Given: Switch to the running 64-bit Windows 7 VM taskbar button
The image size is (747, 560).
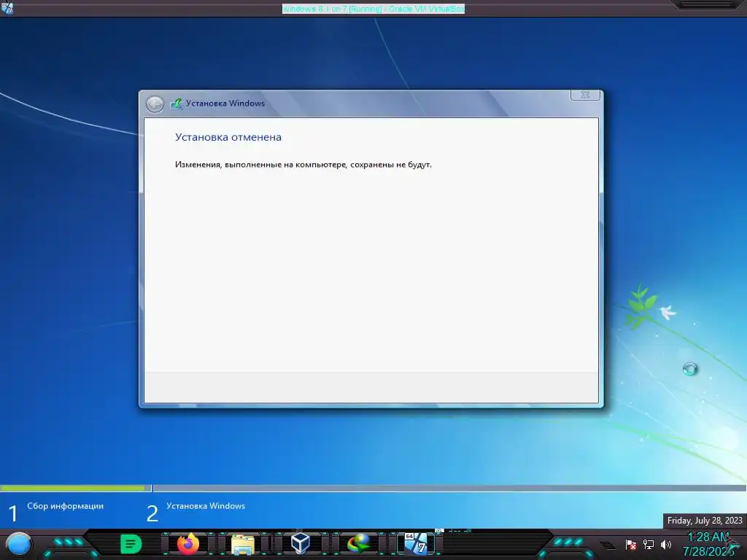Looking at the screenshot, I should [415, 544].
